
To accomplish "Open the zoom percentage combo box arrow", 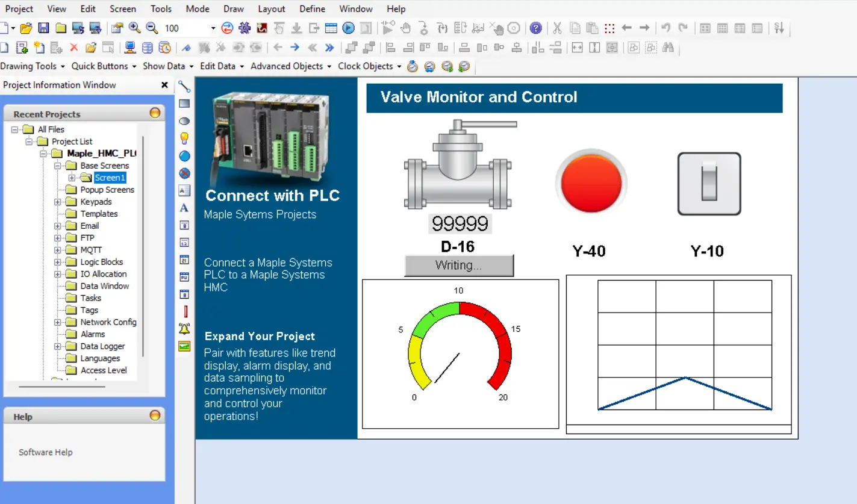I will pyautogui.click(x=213, y=28).
